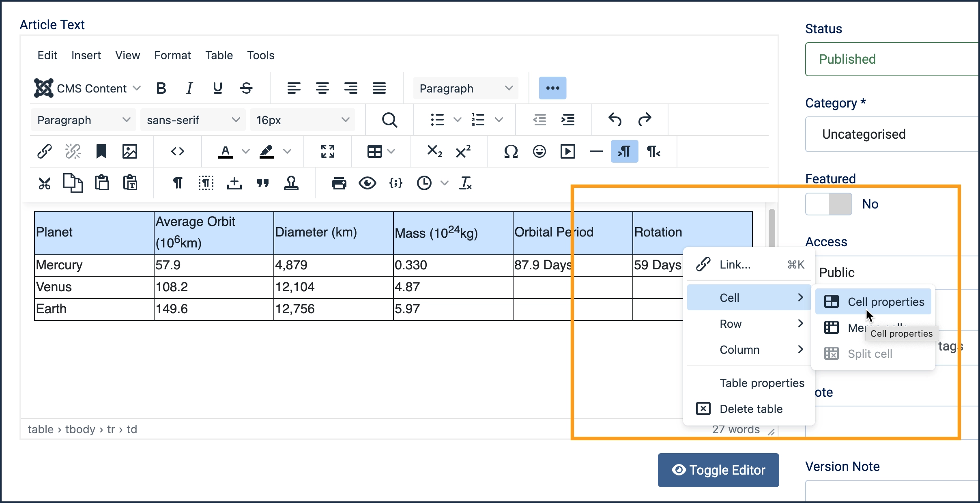Apply strikethrough formatting
Viewport: 980px width, 503px height.
coord(246,88)
